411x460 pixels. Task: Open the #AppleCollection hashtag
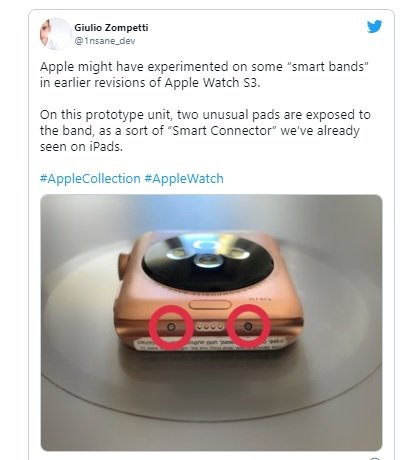coord(90,178)
